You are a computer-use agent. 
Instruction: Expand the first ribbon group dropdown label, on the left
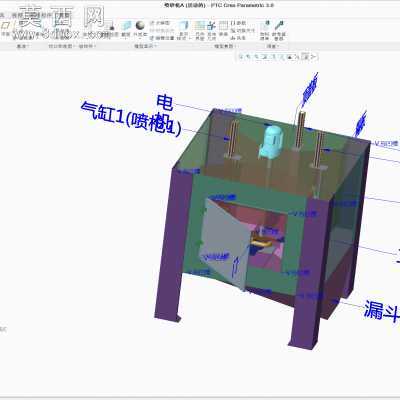(23, 46)
